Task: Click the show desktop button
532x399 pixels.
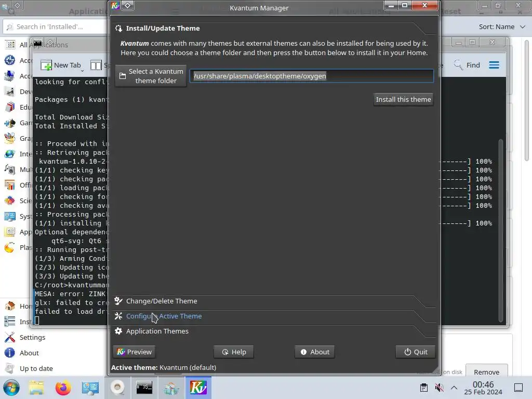Action: 518,388
